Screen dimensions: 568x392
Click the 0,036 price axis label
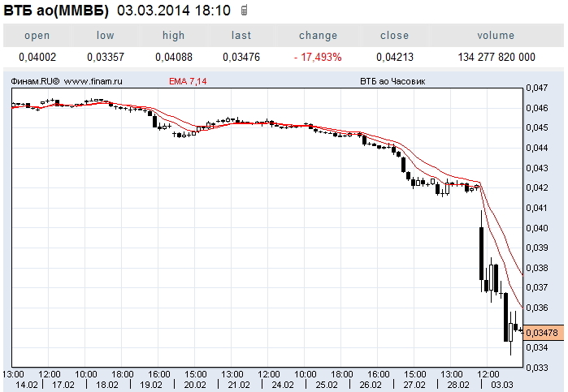coord(537,308)
